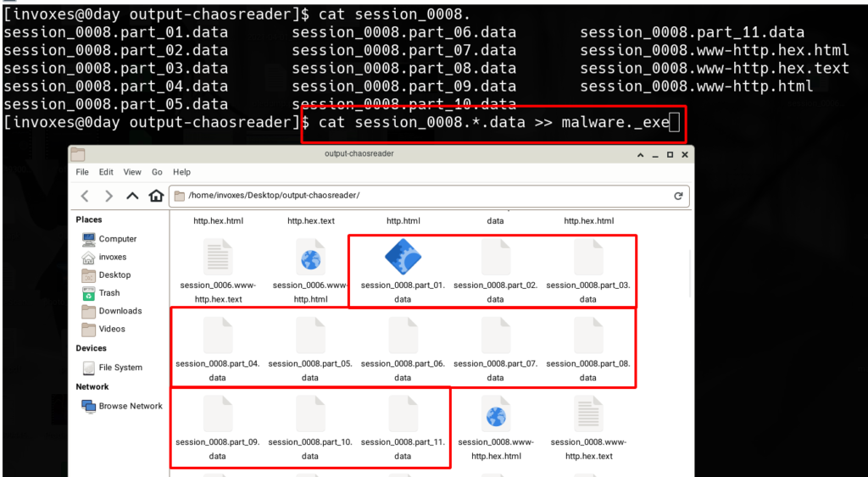Open Desktop in Places sidebar
Image resolution: width=868 pixels, height=477 pixels.
[106, 275]
